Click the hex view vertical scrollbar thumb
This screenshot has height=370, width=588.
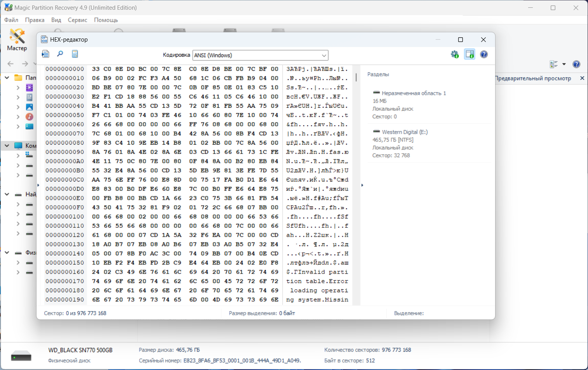(356, 77)
